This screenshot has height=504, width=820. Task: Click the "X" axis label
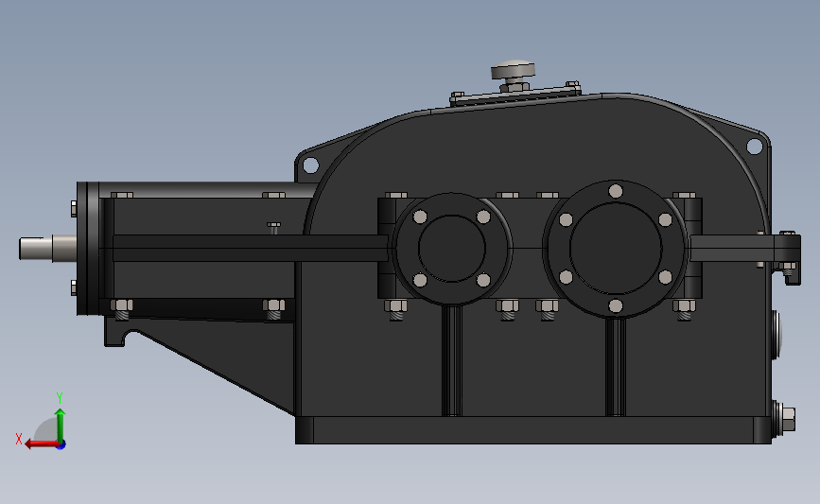[x=19, y=439]
